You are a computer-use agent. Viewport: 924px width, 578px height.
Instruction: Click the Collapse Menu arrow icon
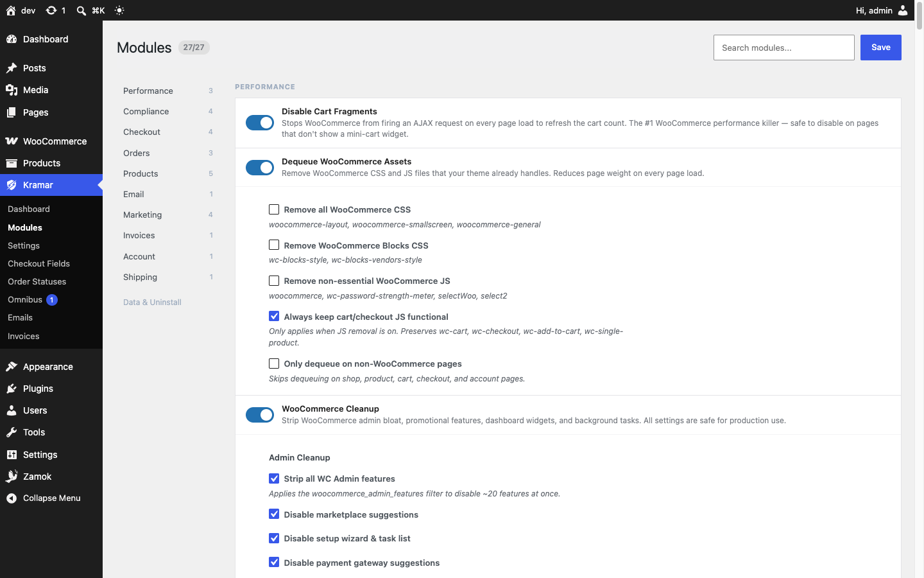click(12, 498)
